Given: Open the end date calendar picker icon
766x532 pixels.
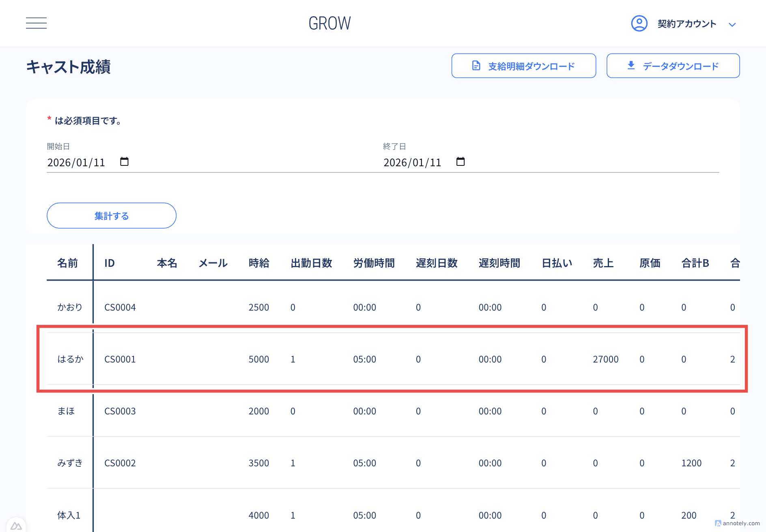Looking at the screenshot, I should pos(460,162).
